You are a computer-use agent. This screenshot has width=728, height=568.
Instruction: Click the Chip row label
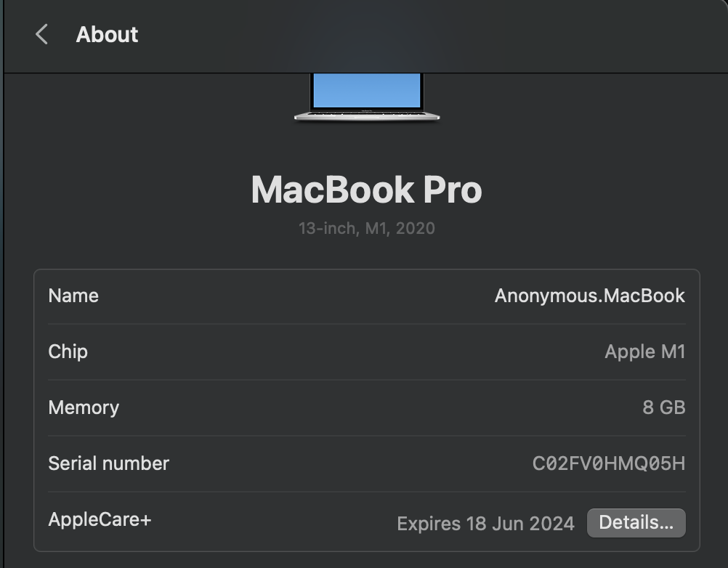point(68,352)
